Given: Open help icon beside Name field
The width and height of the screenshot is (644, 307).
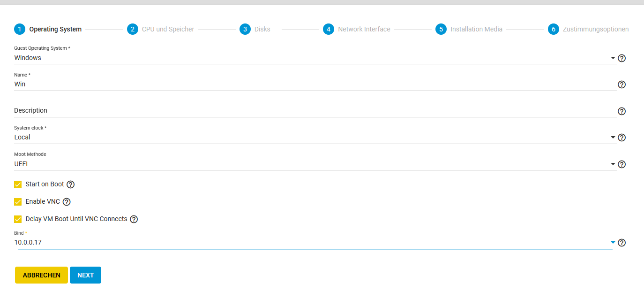Looking at the screenshot, I should 622,84.
